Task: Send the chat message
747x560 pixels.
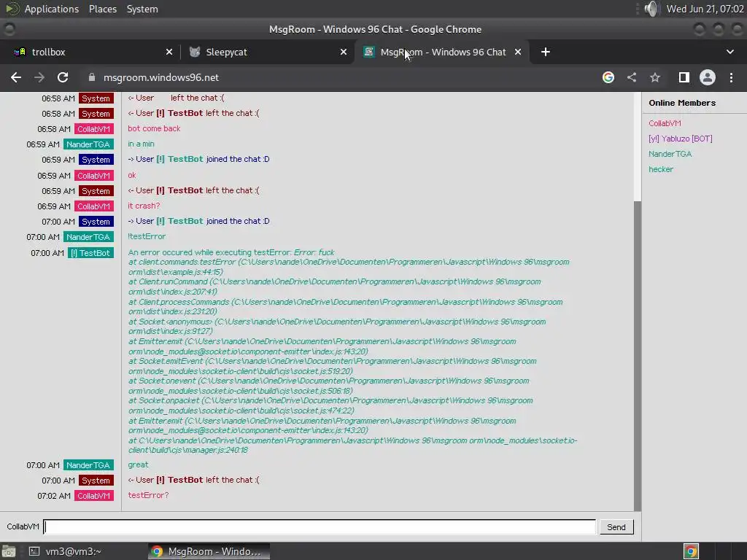Action: click(616, 527)
